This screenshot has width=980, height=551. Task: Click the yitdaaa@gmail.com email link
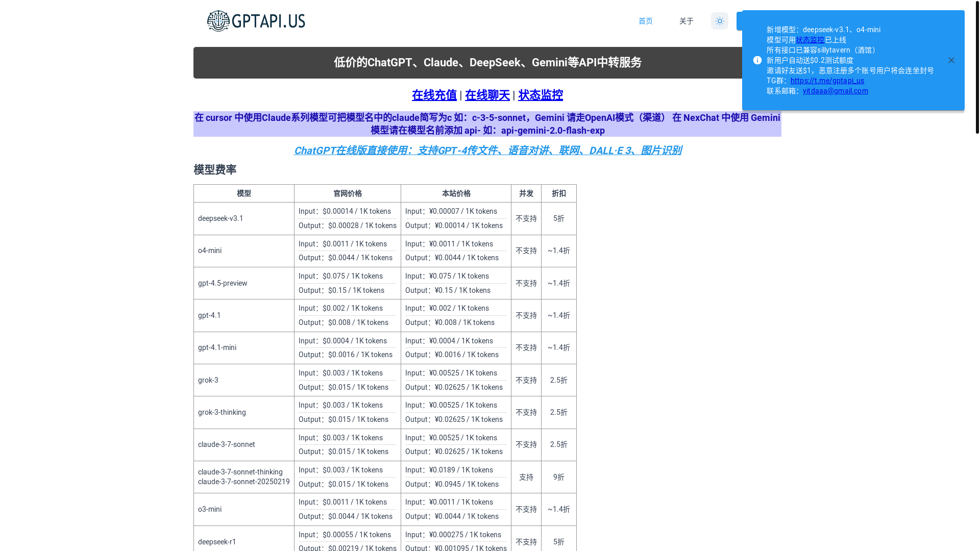tap(835, 91)
